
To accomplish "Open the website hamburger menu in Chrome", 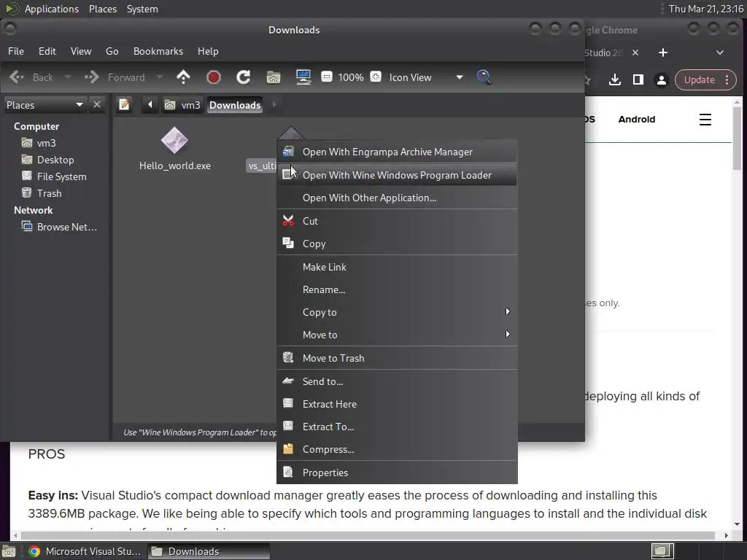I will [x=705, y=120].
